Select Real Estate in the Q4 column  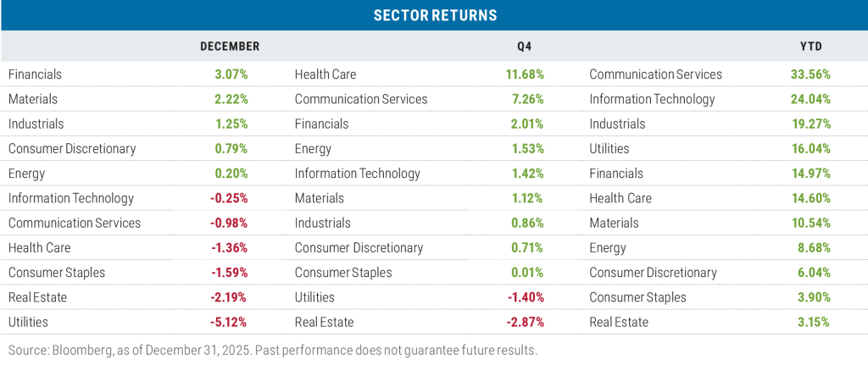324,323
